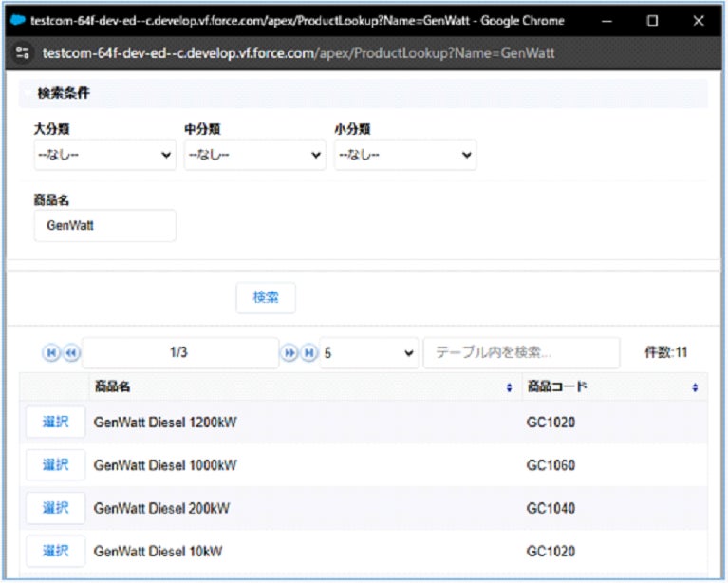Click GenWatt Diesel 1200kW product name
Screen dimensions: 728x583
165,423
